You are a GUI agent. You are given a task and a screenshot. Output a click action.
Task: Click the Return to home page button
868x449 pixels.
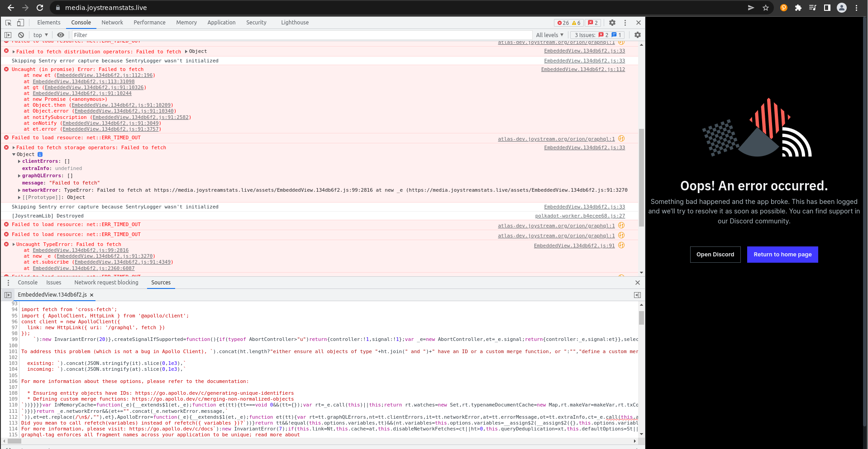tap(782, 255)
